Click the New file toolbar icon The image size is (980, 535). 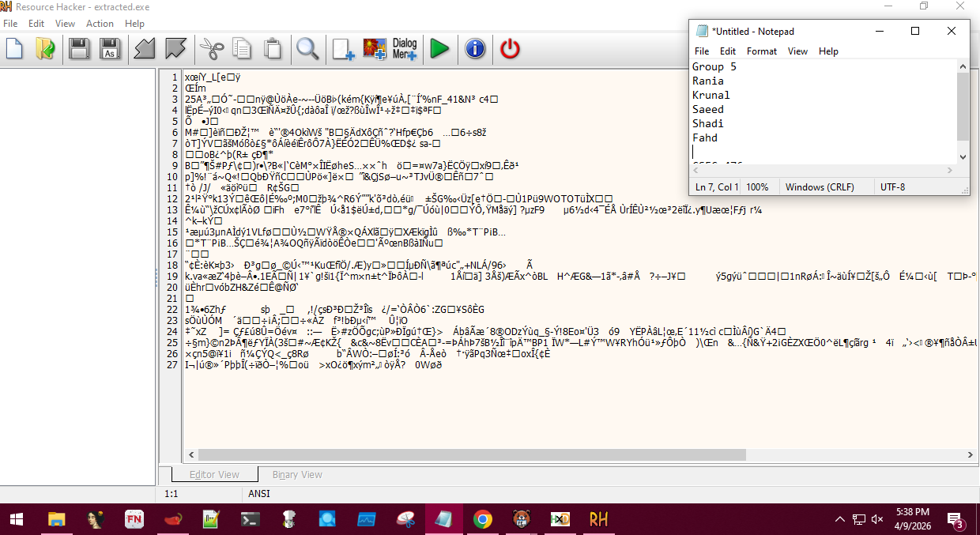click(x=14, y=48)
